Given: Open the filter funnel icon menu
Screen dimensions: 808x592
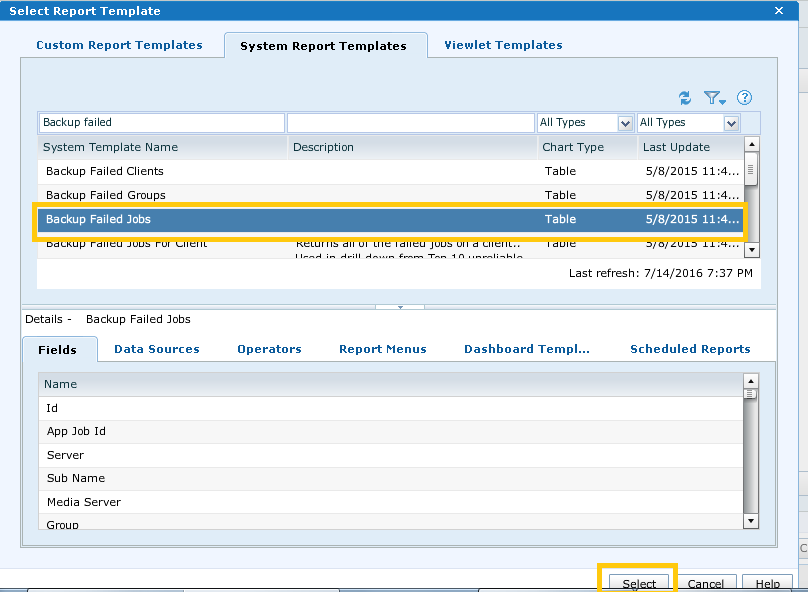Looking at the screenshot, I should 714,98.
